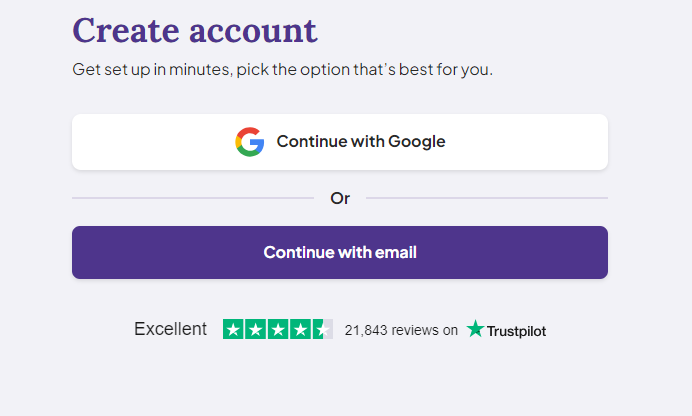
Task: Click the green Trustpilot star logo
Action: (x=475, y=329)
